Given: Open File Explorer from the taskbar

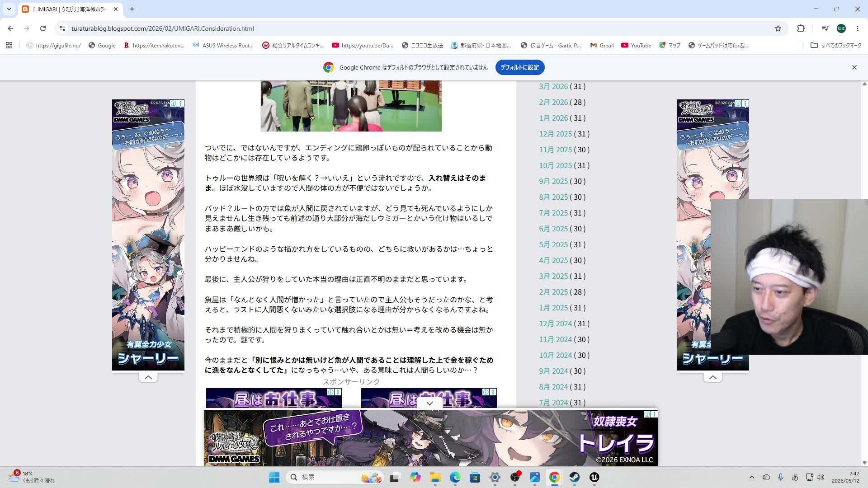Looking at the screenshot, I should click(435, 477).
